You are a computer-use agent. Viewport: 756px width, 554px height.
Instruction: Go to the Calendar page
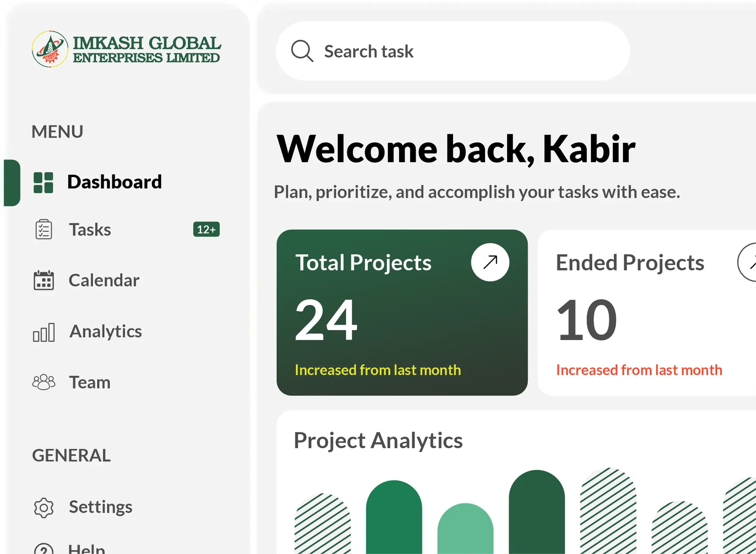(104, 281)
